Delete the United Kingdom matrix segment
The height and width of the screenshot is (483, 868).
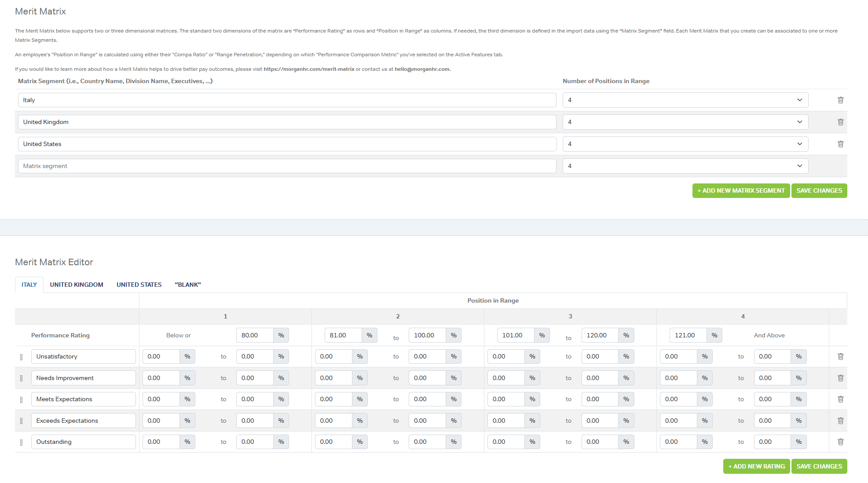[x=840, y=122]
